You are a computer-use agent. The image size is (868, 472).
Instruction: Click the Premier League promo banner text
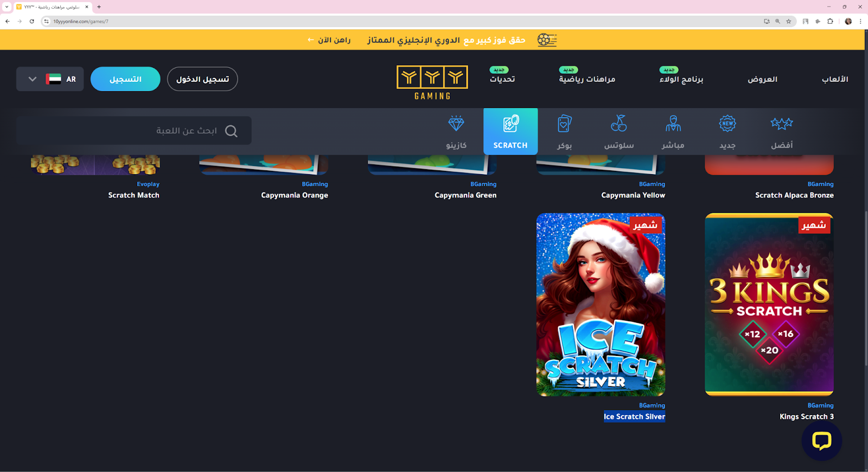(x=446, y=40)
